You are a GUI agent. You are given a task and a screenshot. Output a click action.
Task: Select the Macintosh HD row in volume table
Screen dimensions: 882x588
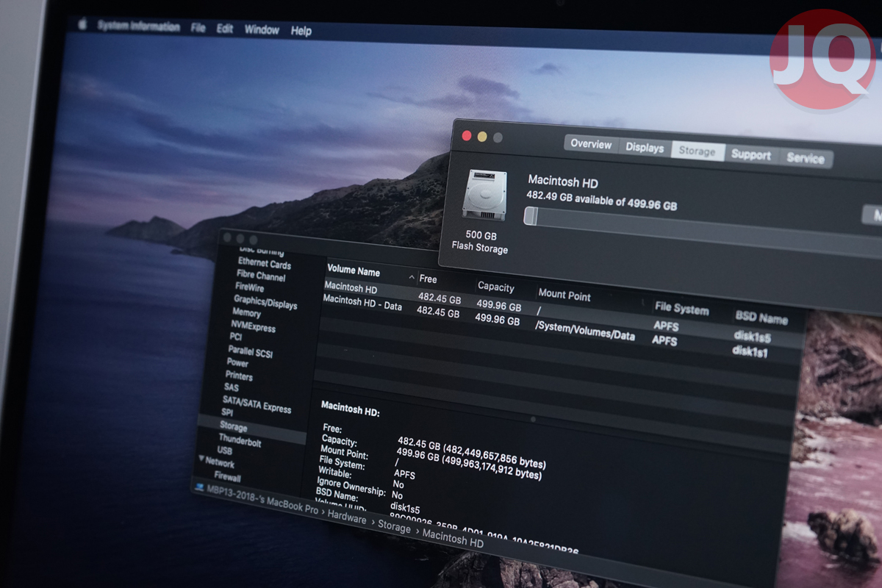click(562, 315)
